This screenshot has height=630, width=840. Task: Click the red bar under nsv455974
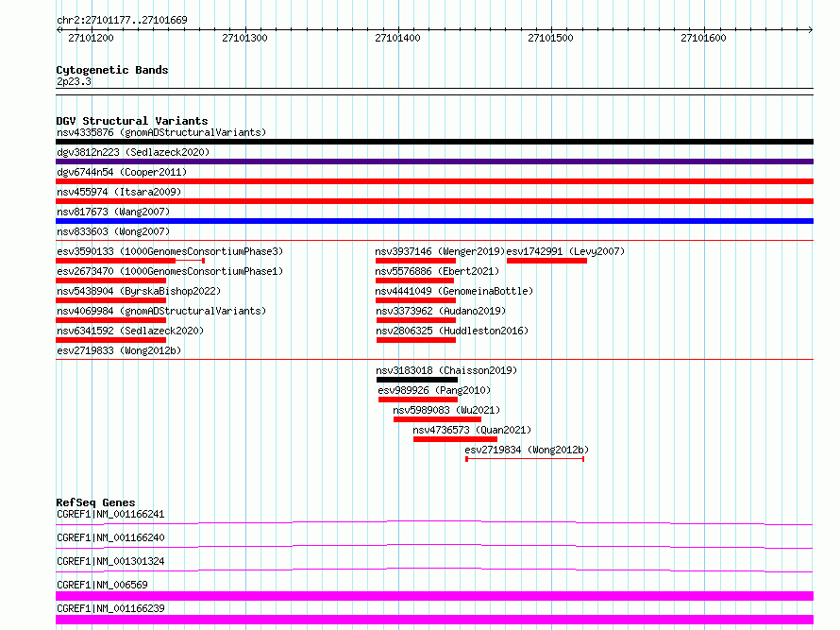(434, 201)
